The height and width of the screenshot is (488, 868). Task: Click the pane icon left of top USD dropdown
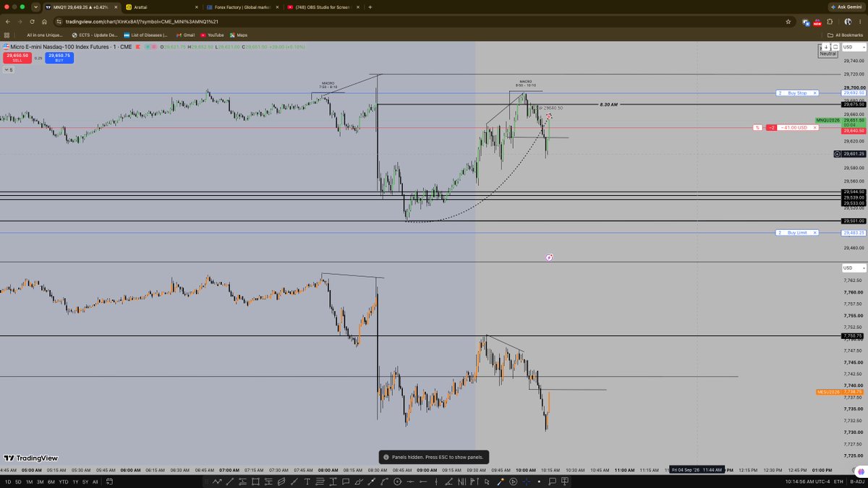[835, 47]
